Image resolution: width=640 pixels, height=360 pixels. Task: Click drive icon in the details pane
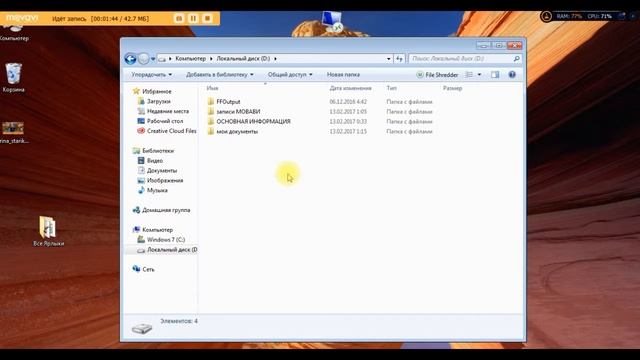(142, 328)
